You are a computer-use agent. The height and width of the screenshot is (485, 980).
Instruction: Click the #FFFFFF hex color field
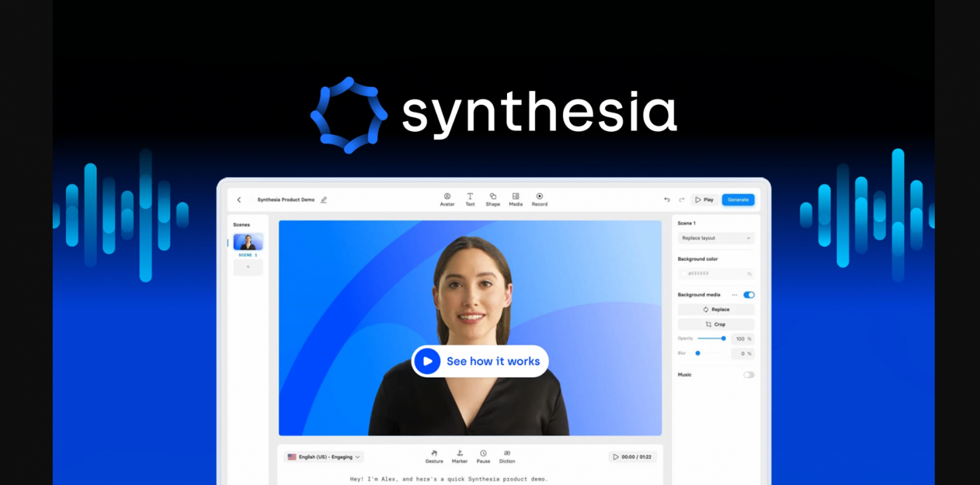click(x=716, y=274)
